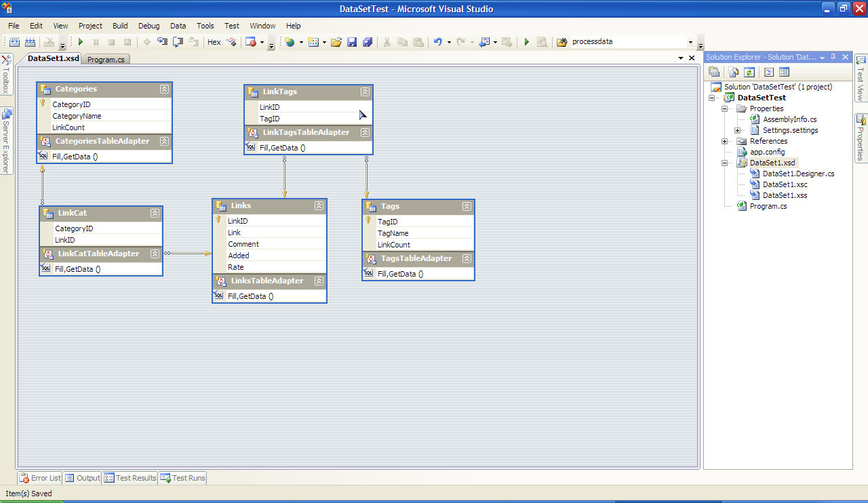Open the Undo history dropdown arrow
Screen dimensions: 868x503
(449, 42)
